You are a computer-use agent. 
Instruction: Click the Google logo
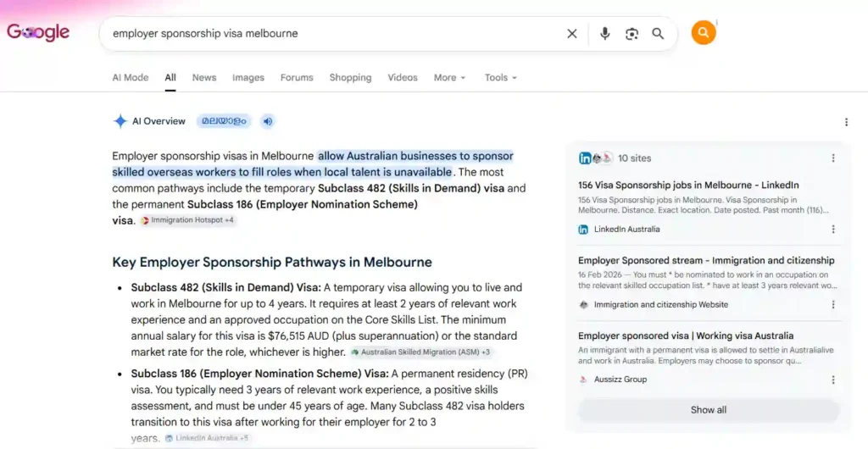(38, 33)
